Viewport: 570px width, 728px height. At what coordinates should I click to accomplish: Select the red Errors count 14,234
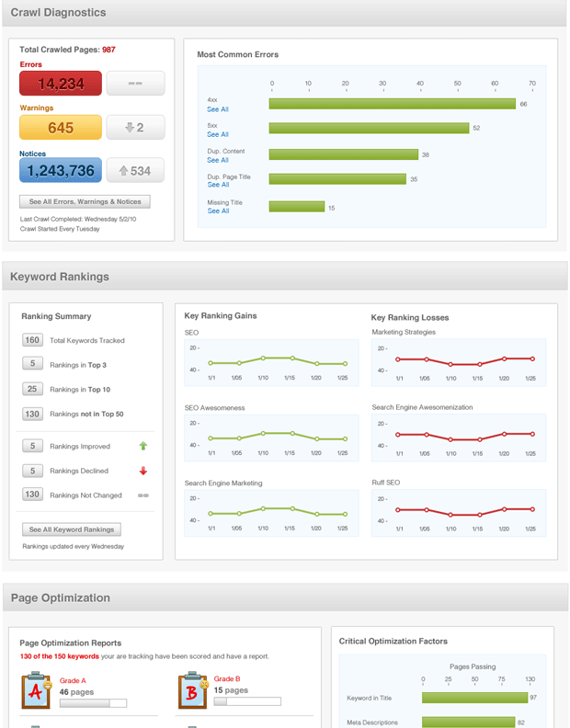point(61,84)
